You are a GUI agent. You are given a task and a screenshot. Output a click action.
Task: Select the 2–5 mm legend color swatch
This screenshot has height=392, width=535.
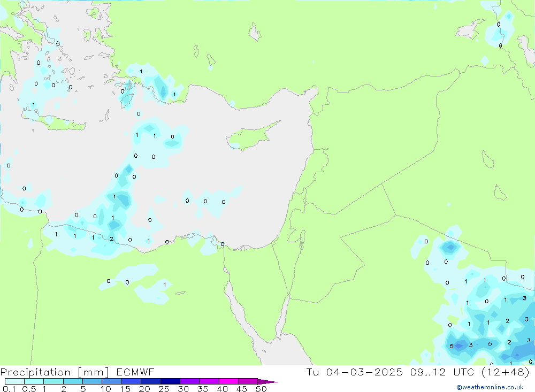pyautogui.click(x=73, y=381)
